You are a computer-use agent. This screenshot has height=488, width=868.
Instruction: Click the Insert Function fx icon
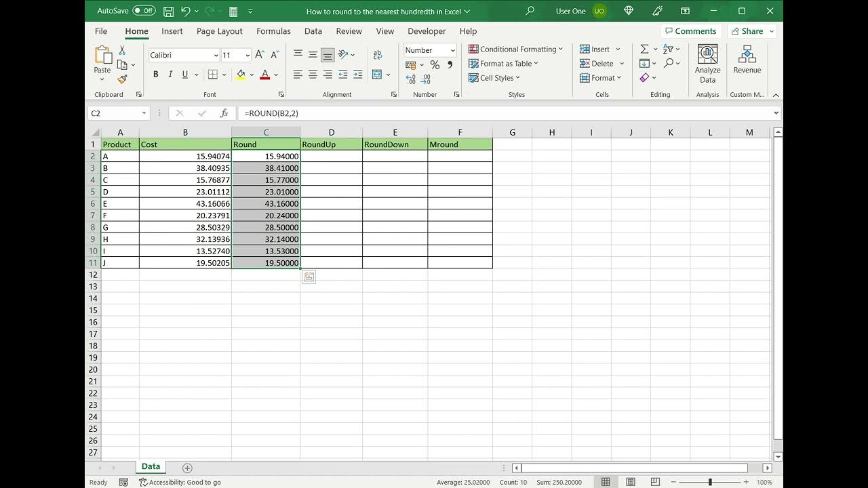(224, 113)
